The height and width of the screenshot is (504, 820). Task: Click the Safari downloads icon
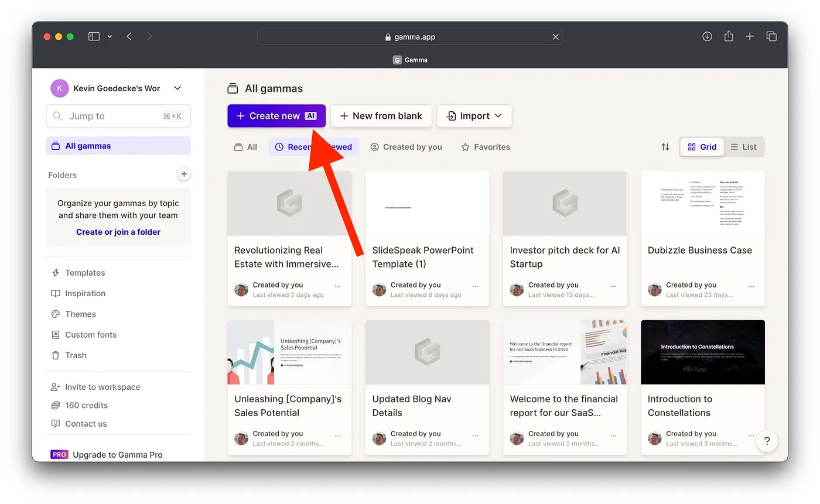707,36
